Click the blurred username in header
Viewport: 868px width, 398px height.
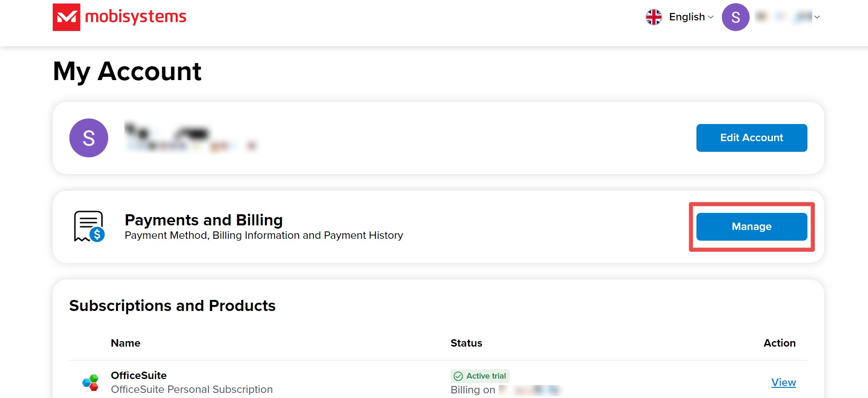[x=783, y=17]
